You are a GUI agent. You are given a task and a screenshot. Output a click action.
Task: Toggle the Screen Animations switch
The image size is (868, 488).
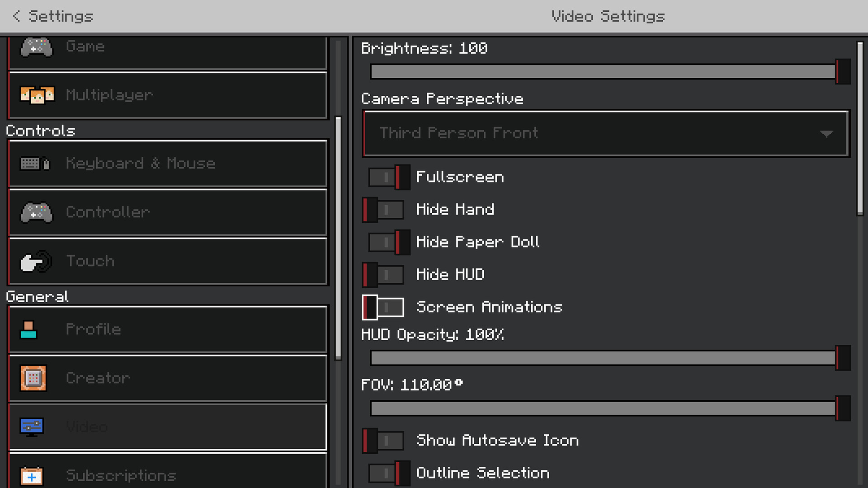click(x=383, y=307)
